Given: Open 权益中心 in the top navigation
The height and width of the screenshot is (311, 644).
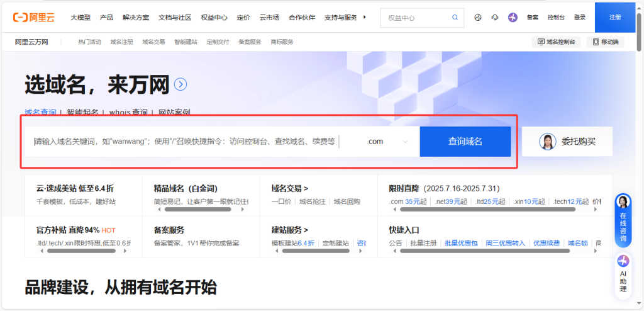Looking at the screenshot, I should pyautogui.click(x=214, y=17).
